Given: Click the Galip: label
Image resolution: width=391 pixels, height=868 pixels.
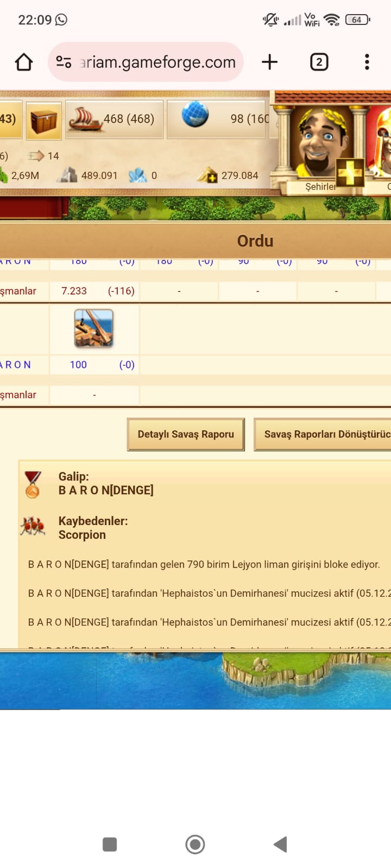Looking at the screenshot, I should pyautogui.click(x=73, y=476).
